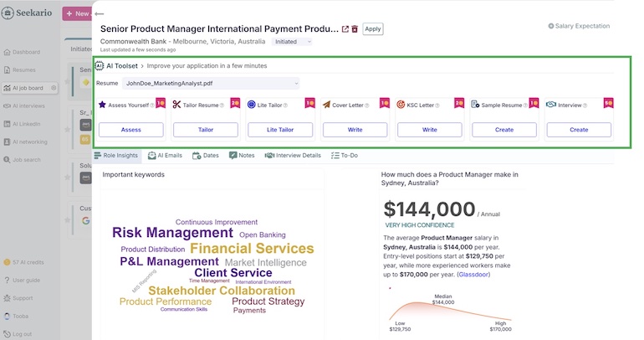644x340 pixels.
Task: Click the Sample Resume document icon
Action: point(475,105)
